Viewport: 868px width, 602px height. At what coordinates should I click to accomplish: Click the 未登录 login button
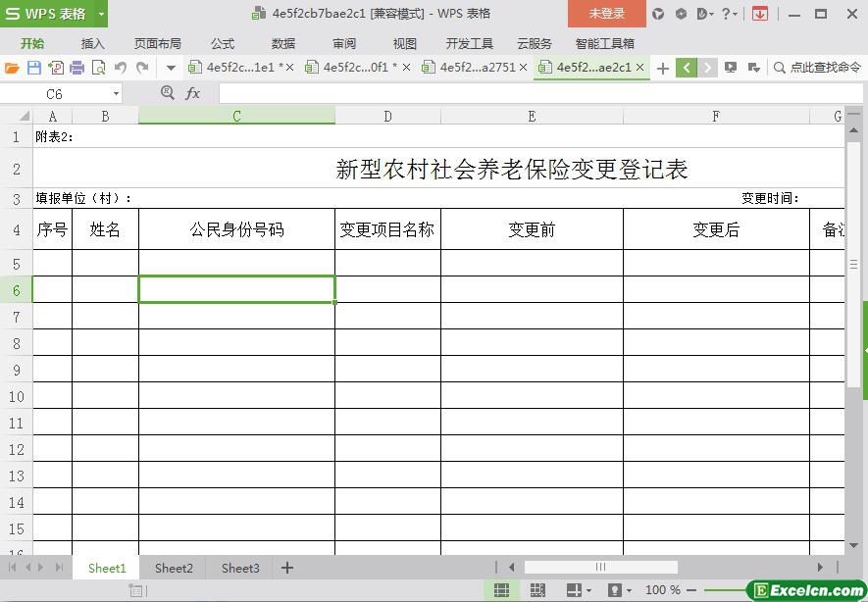tap(606, 14)
